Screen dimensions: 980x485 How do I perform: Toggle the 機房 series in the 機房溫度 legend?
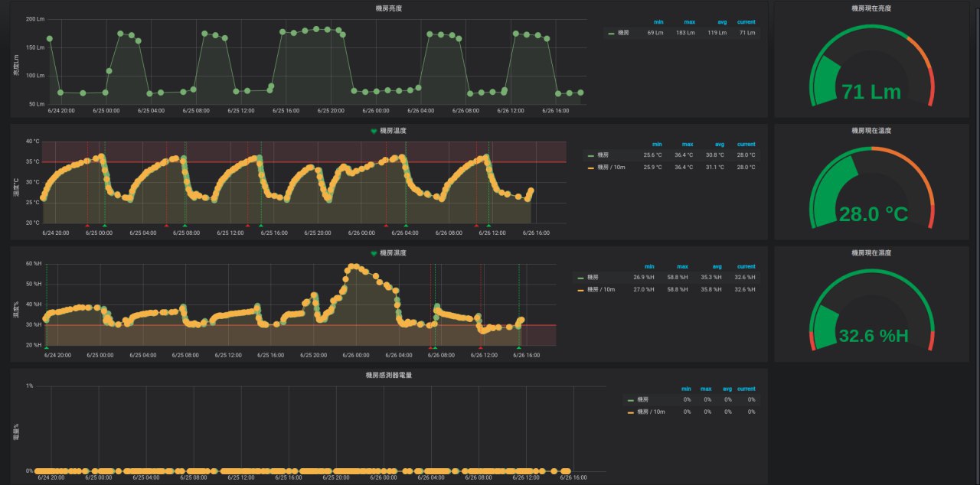[x=603, y=155]
